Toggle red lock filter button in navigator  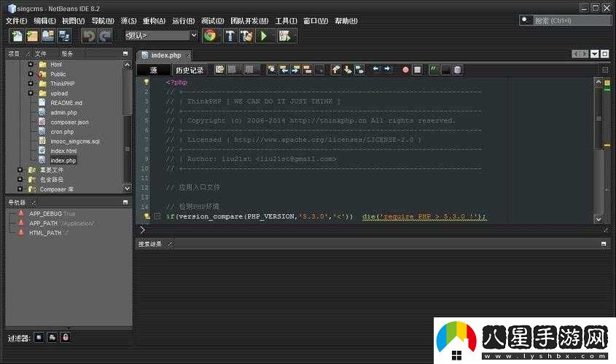click(x=66, y=337)
